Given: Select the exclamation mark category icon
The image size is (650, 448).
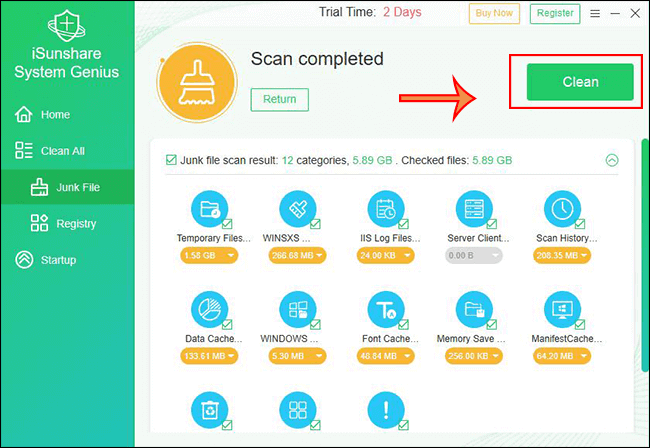Looking at the screenshot, I should (x=386, y=410).
